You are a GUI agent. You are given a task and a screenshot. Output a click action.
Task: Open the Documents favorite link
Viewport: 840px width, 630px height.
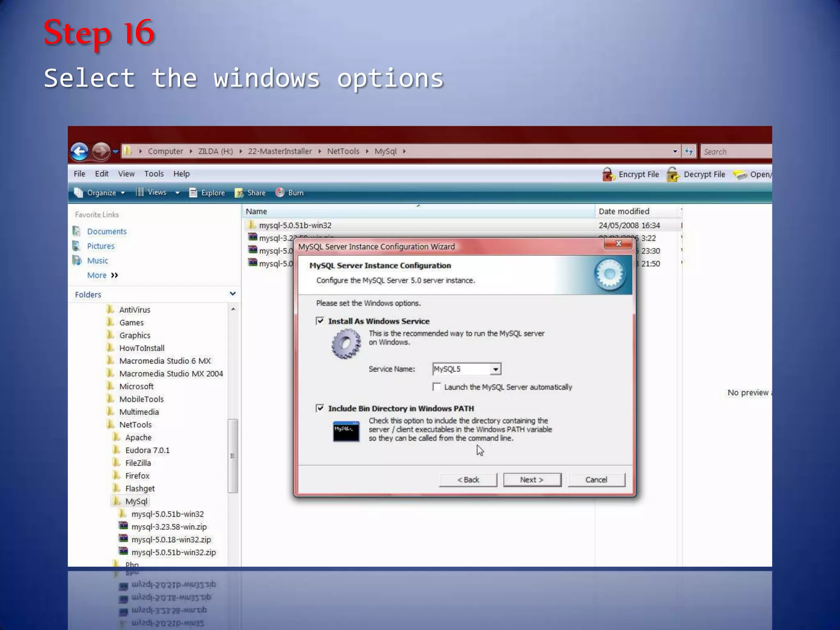[x=107, y=231]
